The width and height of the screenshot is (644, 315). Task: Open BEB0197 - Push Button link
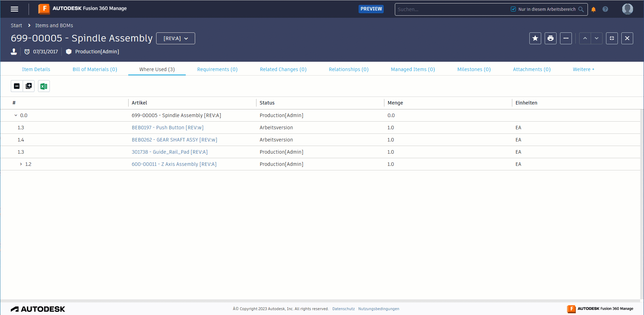point(168,128)
